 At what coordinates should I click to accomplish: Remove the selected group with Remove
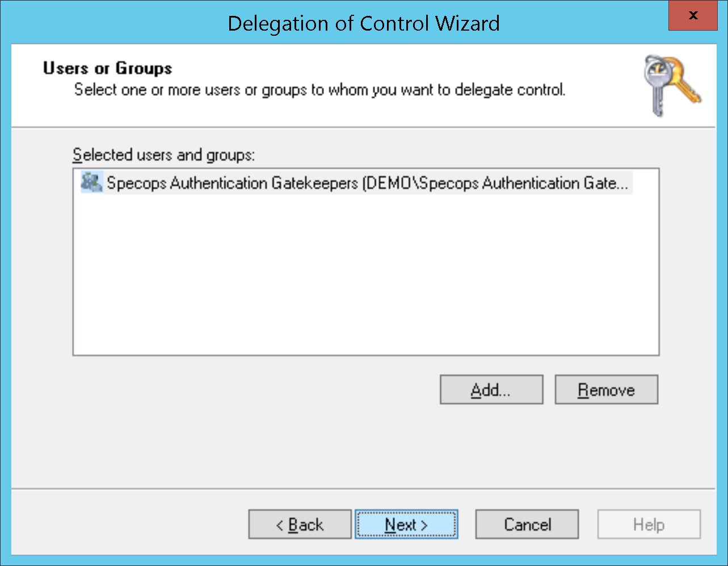point(607,390)
